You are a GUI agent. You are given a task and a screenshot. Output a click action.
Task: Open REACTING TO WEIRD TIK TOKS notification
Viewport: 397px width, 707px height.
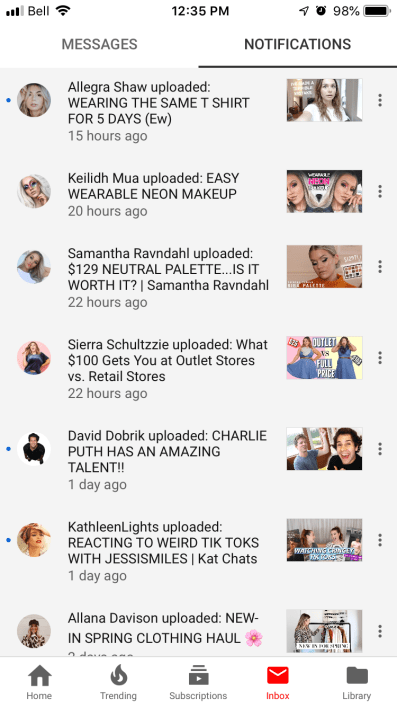pos(163,551)
